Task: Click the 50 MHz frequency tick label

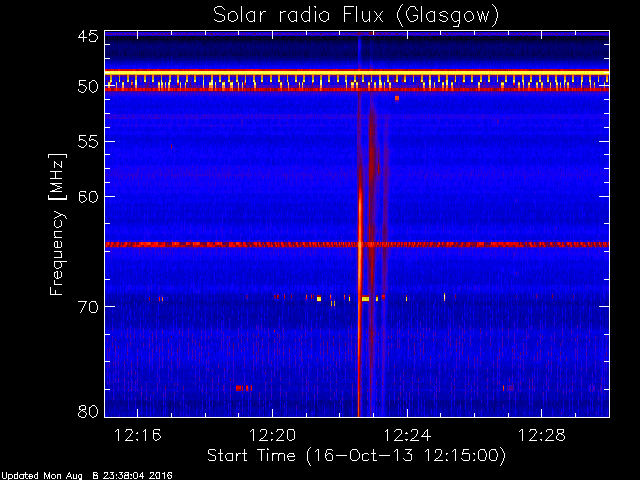Action: pos(88,87)
